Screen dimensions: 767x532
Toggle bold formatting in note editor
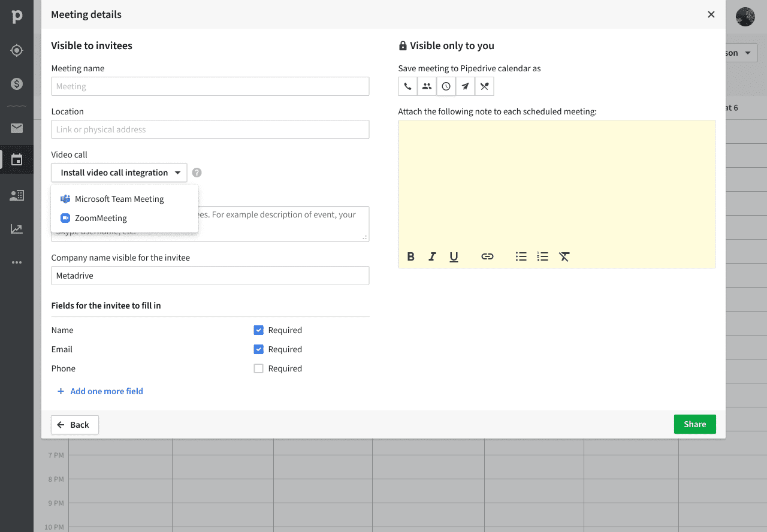point(411,256)
